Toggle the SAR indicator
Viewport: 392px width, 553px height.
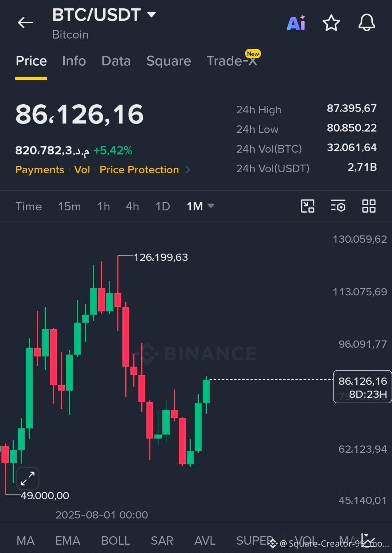pyautogui.click(x=162, y=541)
